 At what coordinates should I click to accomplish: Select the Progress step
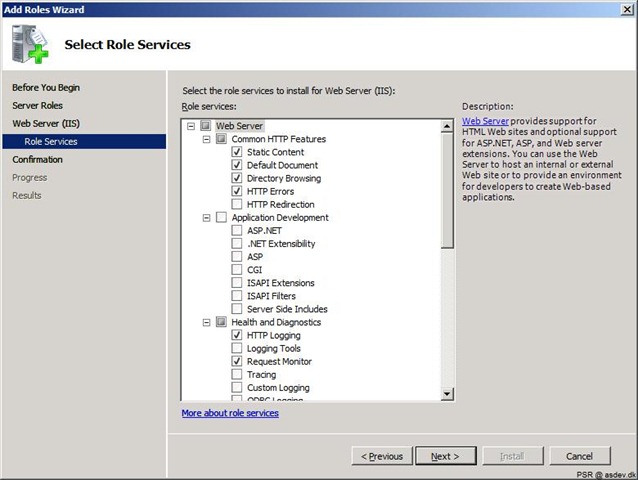[x=30, y=177]
